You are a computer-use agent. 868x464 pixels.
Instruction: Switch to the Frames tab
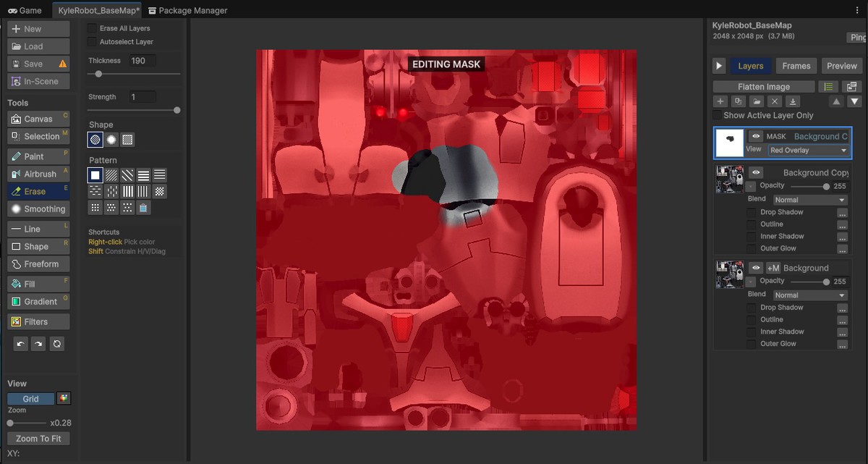pos(796,65)
